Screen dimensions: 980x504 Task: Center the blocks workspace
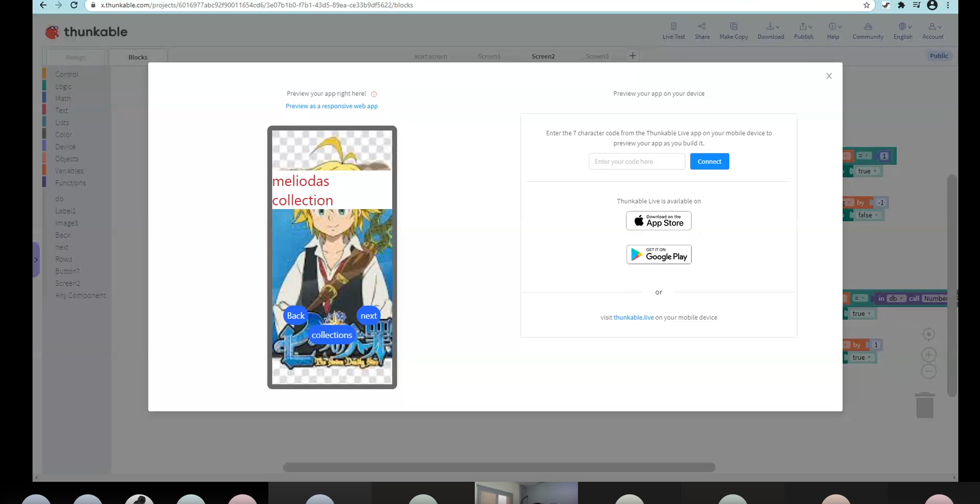928,335
